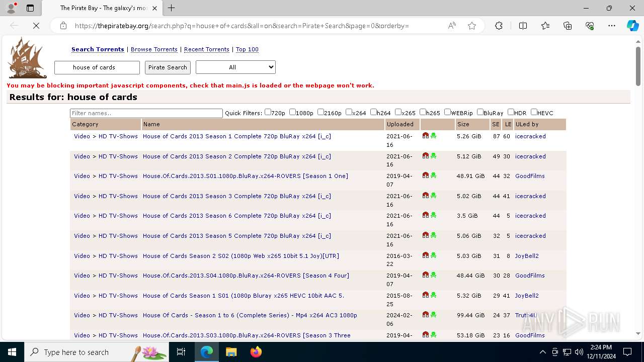The width and height of the screenshot is (644, 362).
Task: Open Recent Torrents menu link
Action: [x=207, y=49]
